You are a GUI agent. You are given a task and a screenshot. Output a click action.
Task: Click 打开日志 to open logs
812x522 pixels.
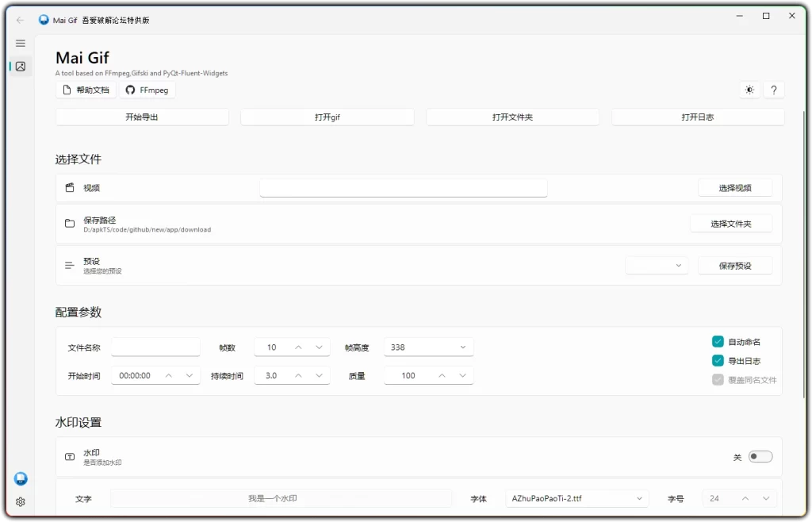[x=697, y=117]
